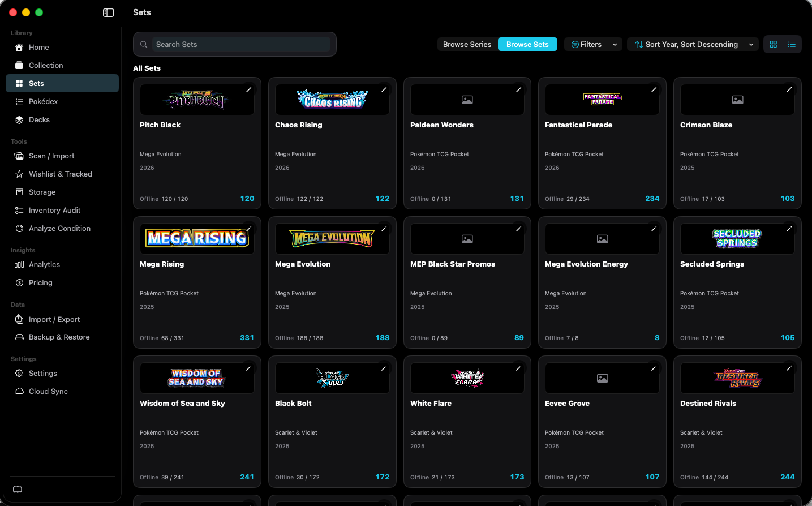Switch to Browse Series
Viewport: 812px width, 506px height.
[467, 44]
